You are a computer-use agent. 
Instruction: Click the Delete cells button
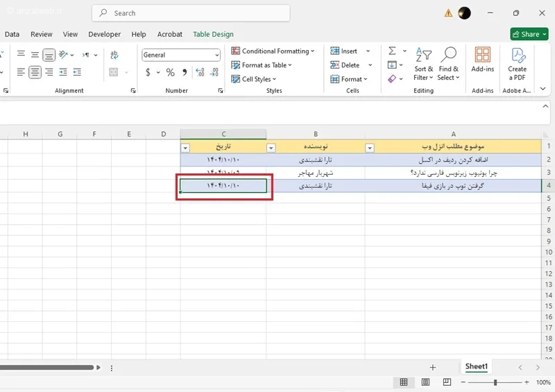coord(345,65)
